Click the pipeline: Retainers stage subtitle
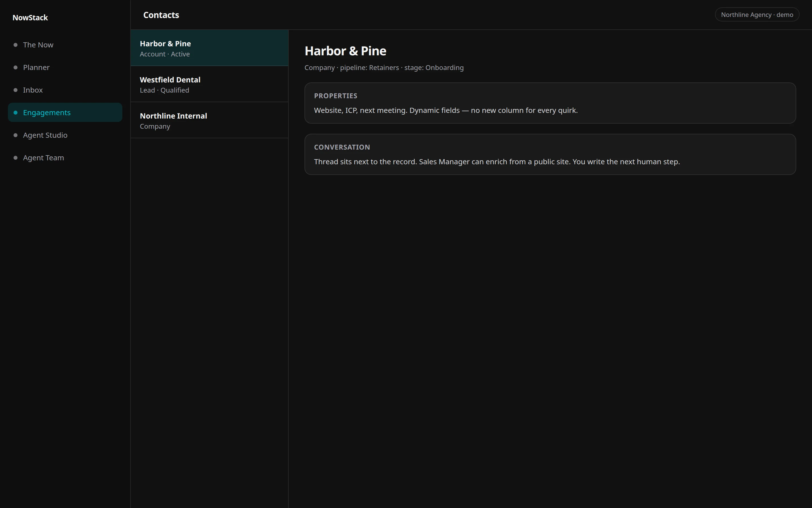 [x=384, y=67]
